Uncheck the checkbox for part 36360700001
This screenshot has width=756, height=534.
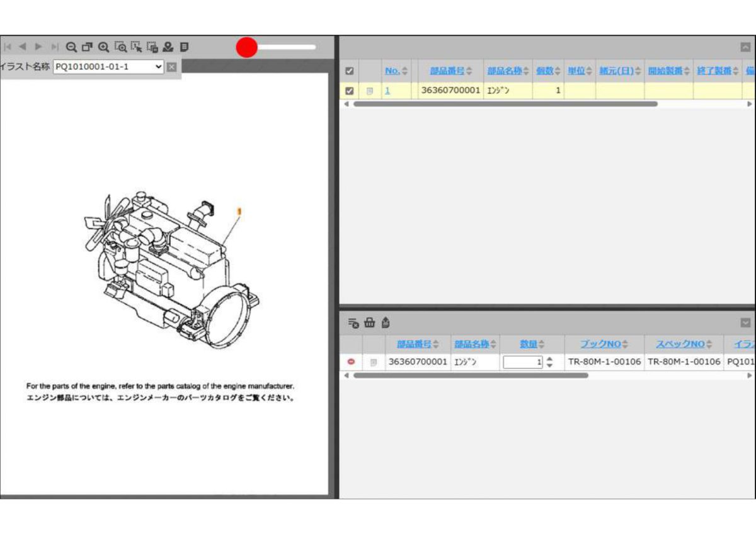350,91
